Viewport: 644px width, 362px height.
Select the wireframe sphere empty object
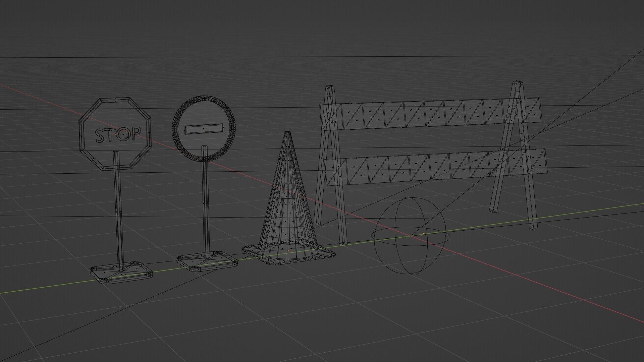pyautogui.click(x=410, y=236)
